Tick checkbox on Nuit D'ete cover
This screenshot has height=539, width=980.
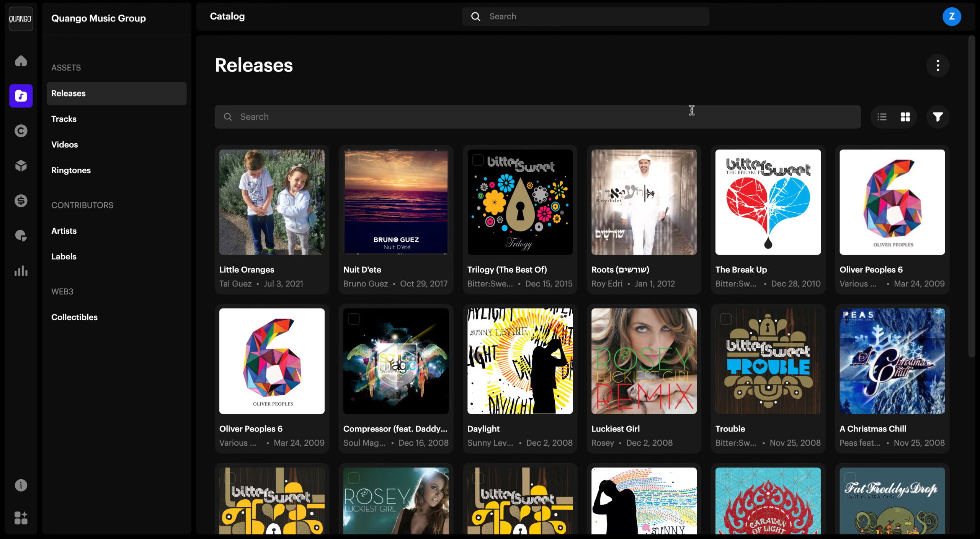click(354, 160)
